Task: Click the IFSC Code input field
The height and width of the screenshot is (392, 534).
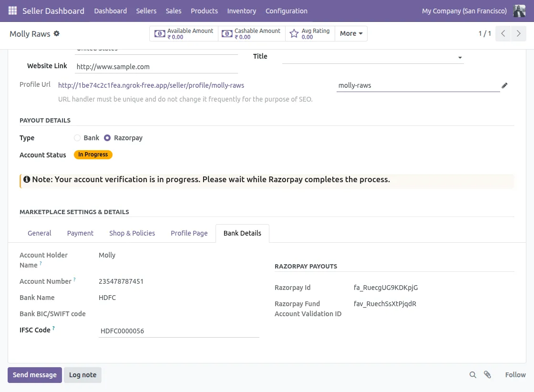Action: [x=178, y=331]
